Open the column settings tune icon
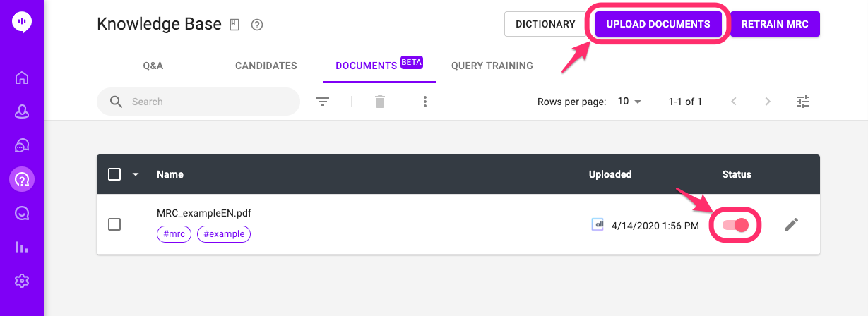 [803, 102]
